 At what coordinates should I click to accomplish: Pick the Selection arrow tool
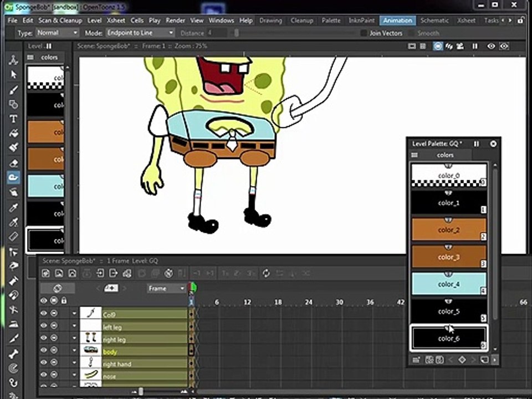pos(13,75)
